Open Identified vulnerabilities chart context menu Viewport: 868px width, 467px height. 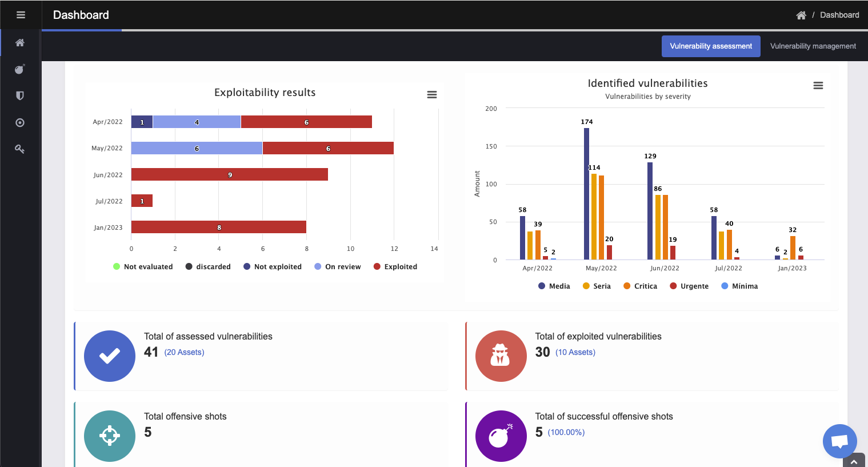(818, 86)
